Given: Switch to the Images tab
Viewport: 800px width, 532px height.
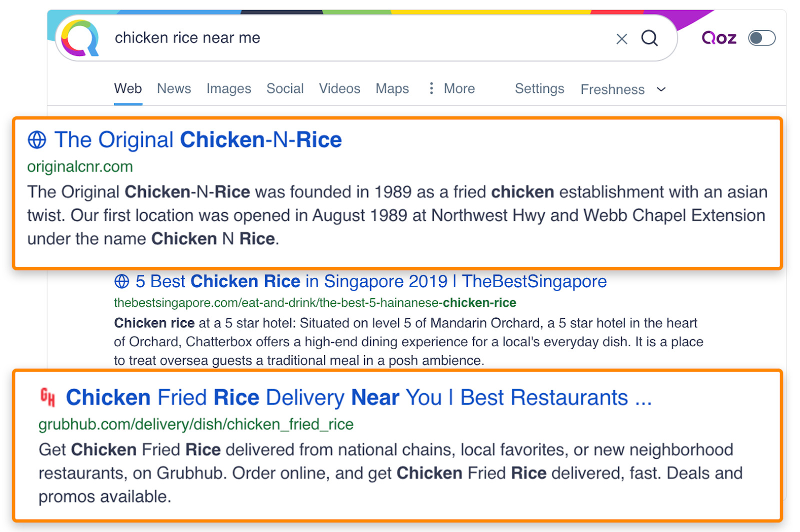Looking at the screenshot, I should click(229, 88).
